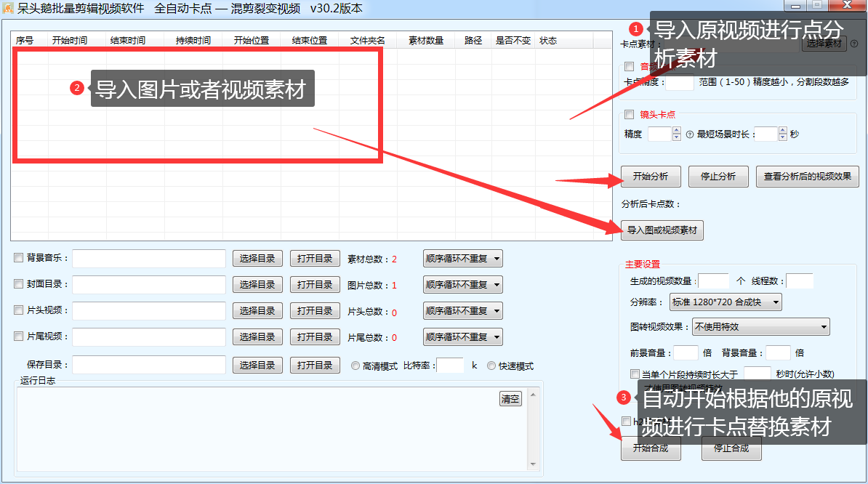
Task: Click the 导入图或视频素材 button
Action: (662, 230)
